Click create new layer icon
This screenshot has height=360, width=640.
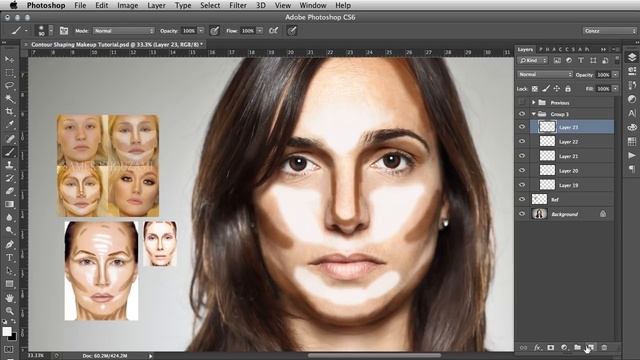(591, 347)
